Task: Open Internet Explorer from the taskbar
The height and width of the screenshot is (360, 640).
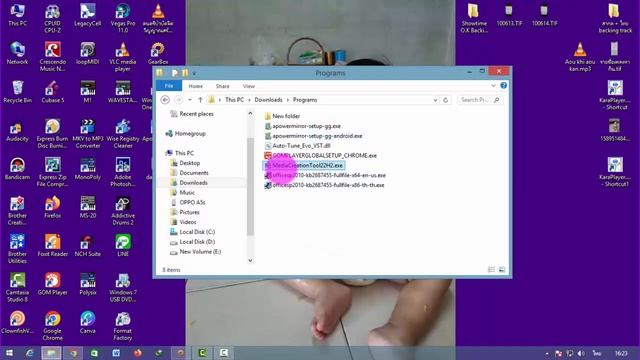Action: (x=30, y=353)
